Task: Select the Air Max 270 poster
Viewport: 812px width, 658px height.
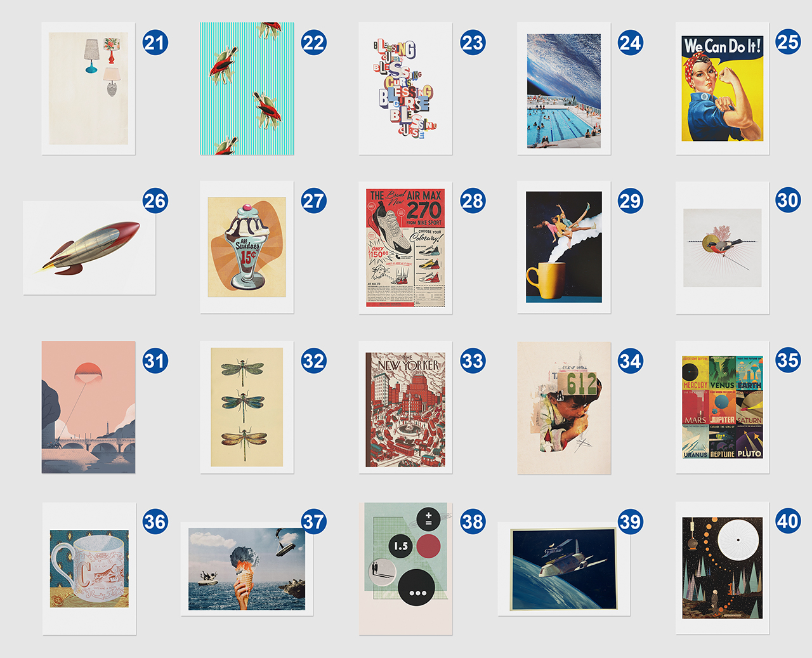Action: tap(405, 247)
